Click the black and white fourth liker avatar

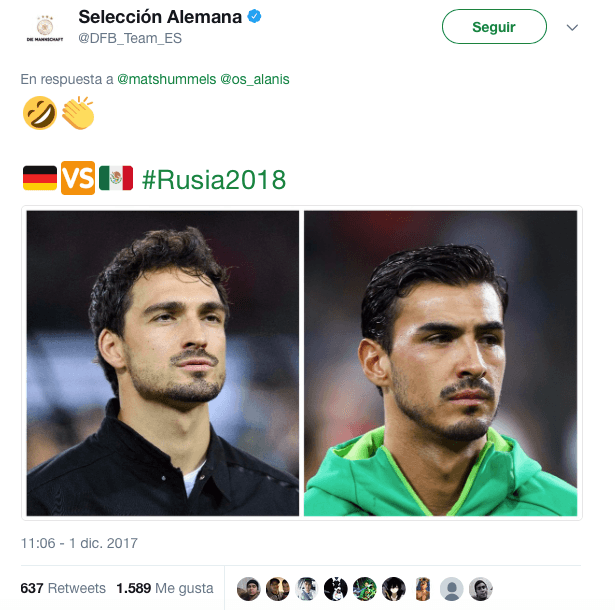point(336,589)
